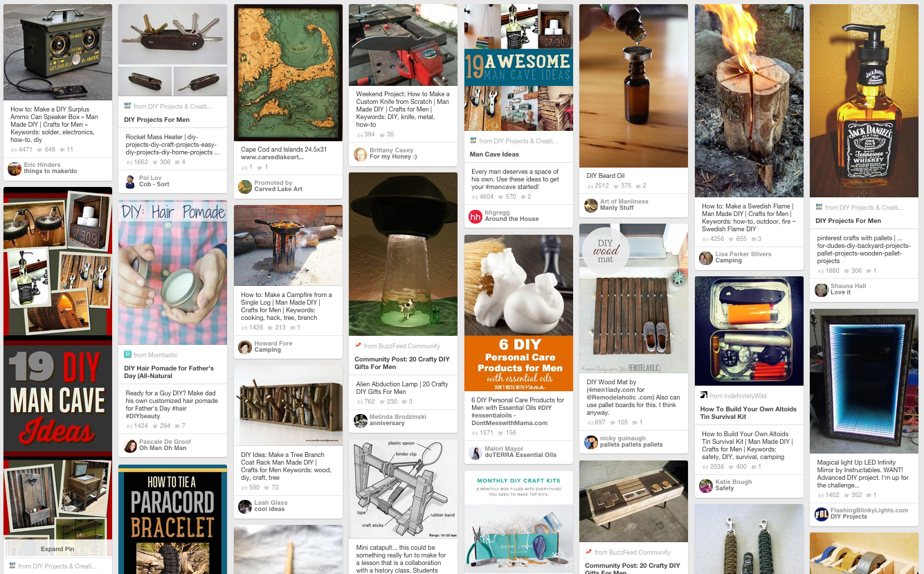This screenshot has height=574, width=924.
Task: Click the Carved Lake Art promoter avatar
Action: 245,186
